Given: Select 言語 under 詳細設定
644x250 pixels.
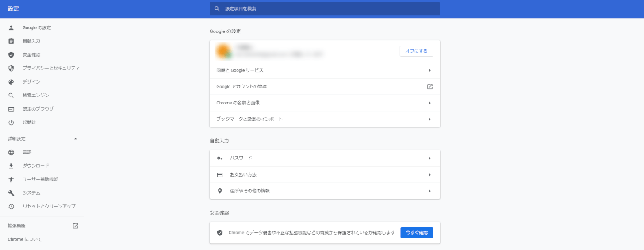Looking at the screenshot, I should coord(27,152).
